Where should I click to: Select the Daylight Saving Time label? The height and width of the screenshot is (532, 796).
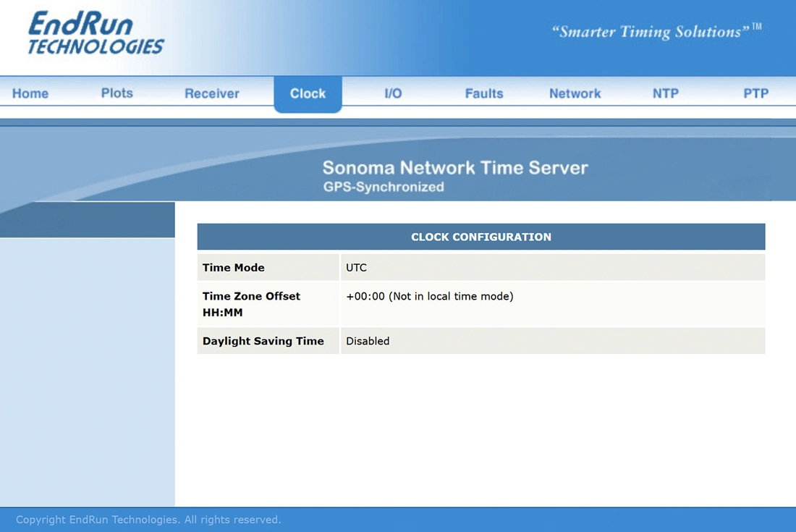point(263,341)
